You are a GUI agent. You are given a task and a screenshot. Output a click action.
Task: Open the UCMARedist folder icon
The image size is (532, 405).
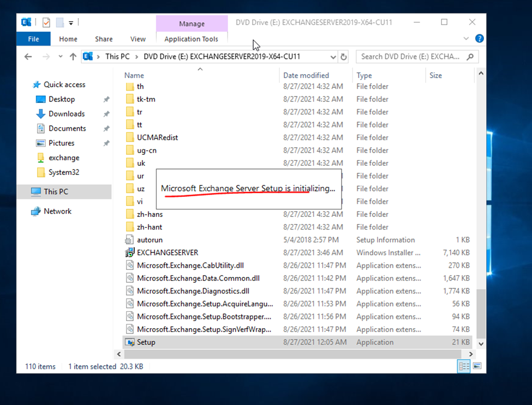(129, 137)
